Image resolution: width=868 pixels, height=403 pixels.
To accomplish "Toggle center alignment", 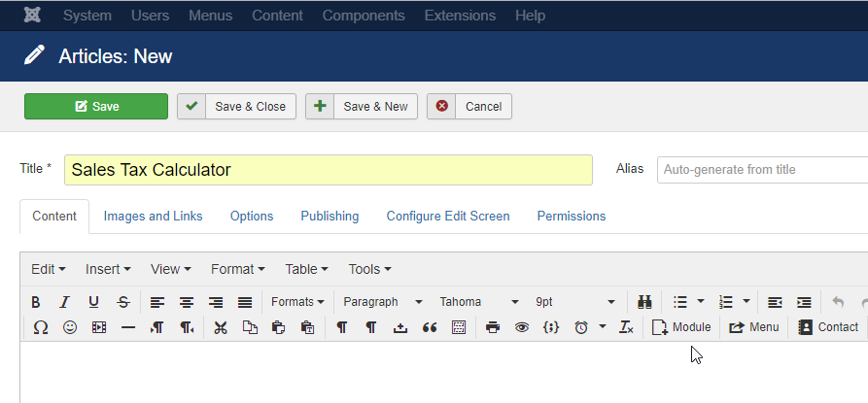I will pos(187,302).
